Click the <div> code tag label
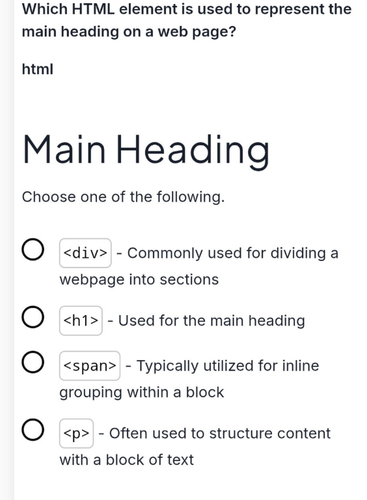 coord(85,253)
